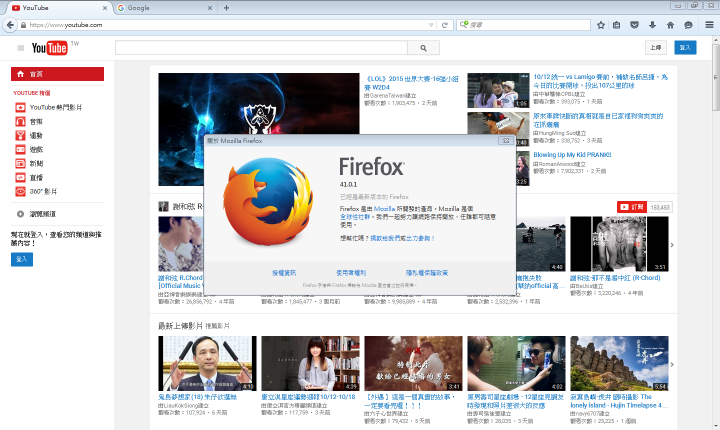The image size is (720, 430).
Task: Open the Music channel headphone icon
Action: point(20,121)
